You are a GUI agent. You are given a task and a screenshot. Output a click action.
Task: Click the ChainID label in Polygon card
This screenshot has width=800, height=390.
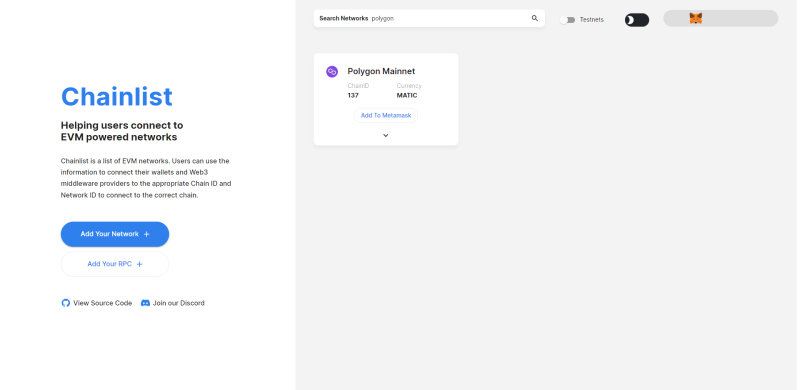pyautogui.click(x=358, y=86)
